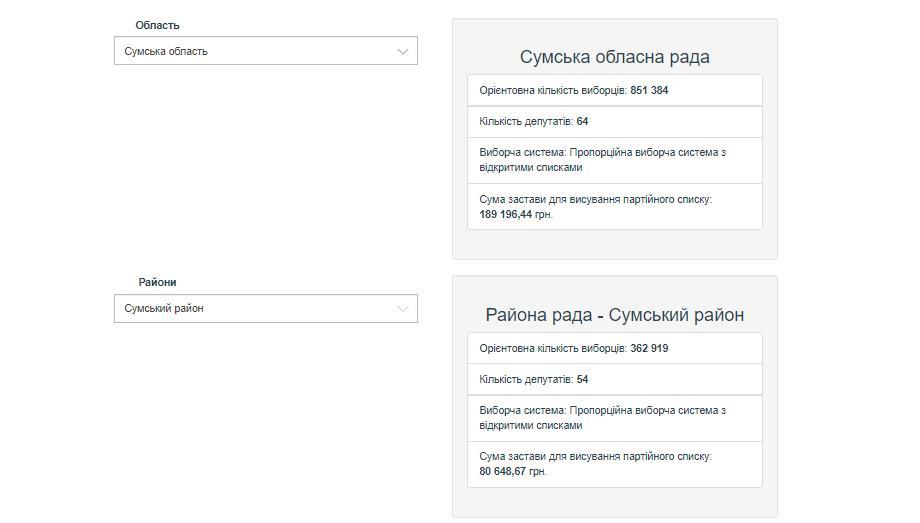Click the bold 362 919 voter count
Image resolution: width=920 pixels, height=523 pixels.
coord(649,348)
